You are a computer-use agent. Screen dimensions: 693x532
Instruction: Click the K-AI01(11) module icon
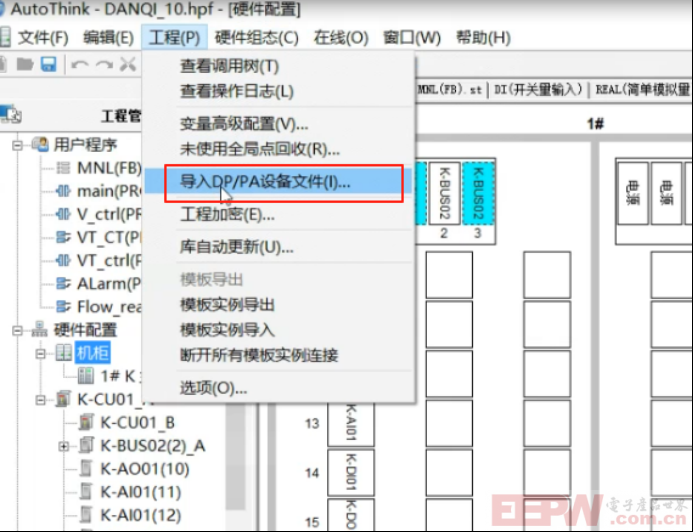click(87, 491)
